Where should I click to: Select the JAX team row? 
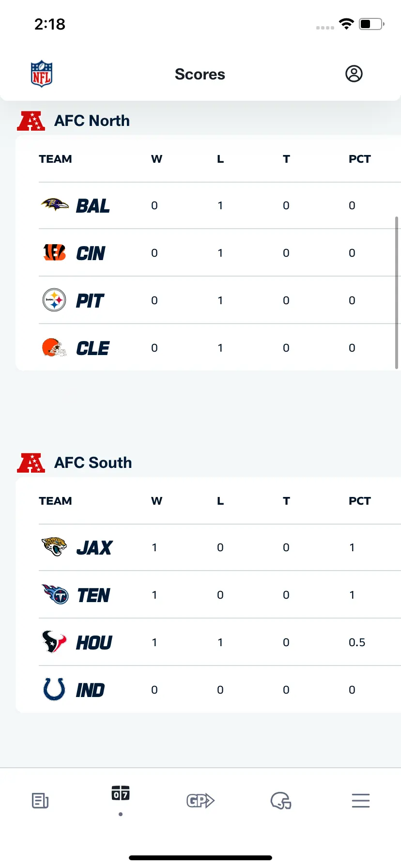click(220, 547)
